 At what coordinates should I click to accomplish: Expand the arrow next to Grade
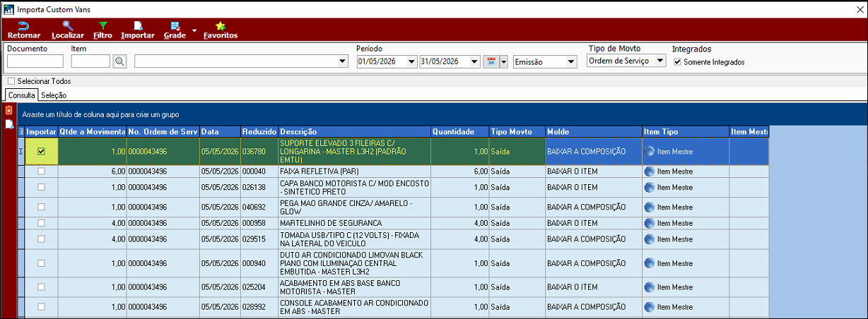194,30
